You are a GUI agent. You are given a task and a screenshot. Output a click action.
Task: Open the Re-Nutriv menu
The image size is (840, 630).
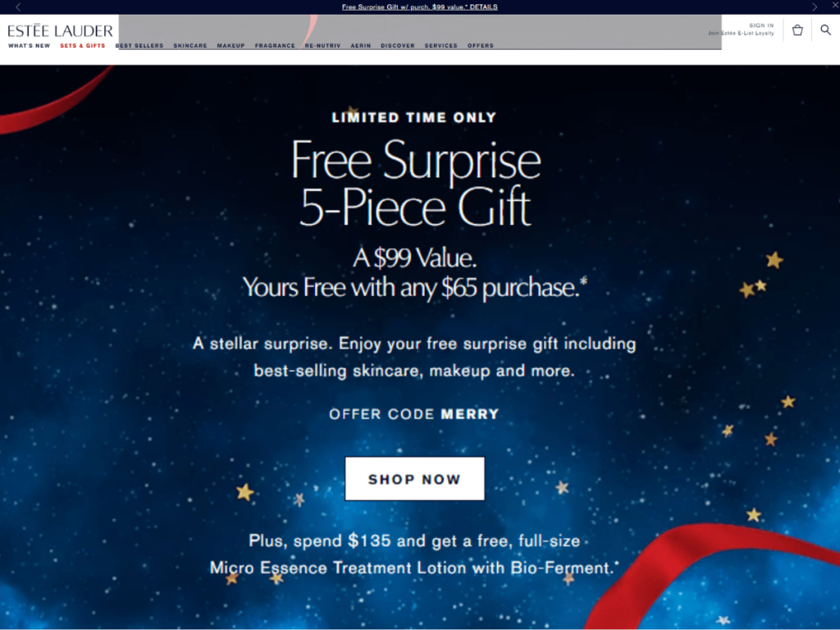322,46
